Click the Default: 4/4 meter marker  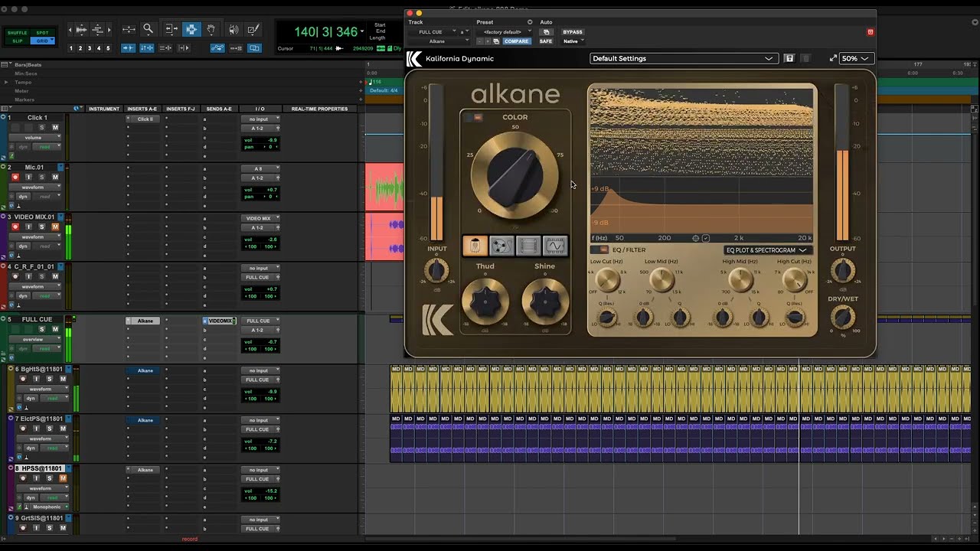coord(384,90)
